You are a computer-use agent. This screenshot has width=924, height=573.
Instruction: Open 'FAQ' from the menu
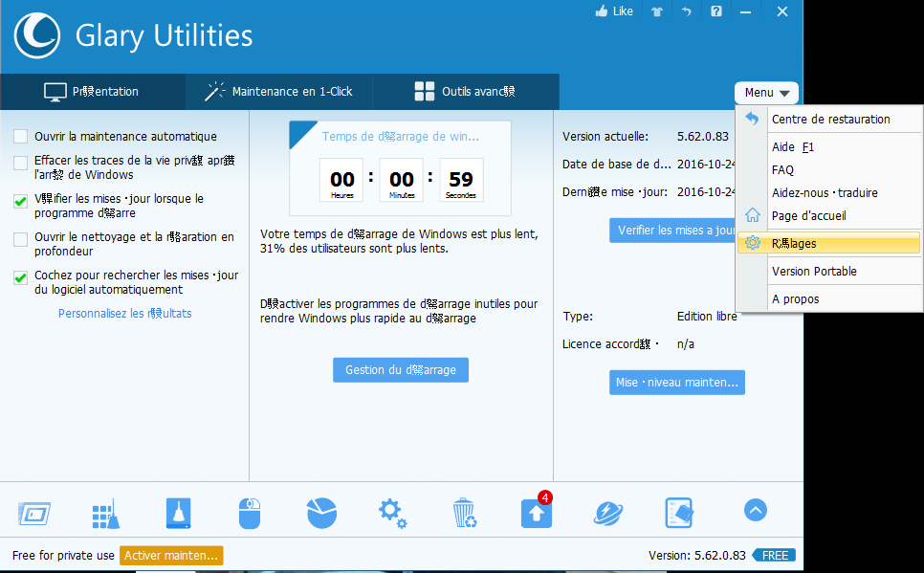[828, 169]
